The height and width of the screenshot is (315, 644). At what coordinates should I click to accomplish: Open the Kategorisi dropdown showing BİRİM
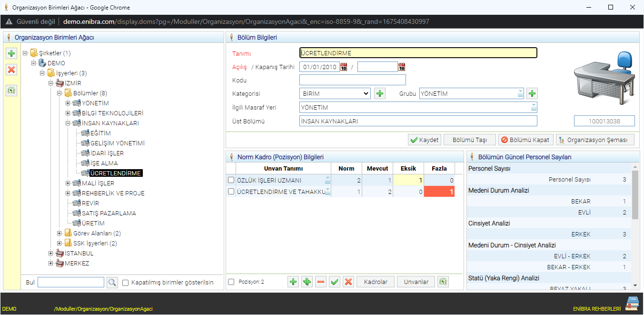(335, 94)
